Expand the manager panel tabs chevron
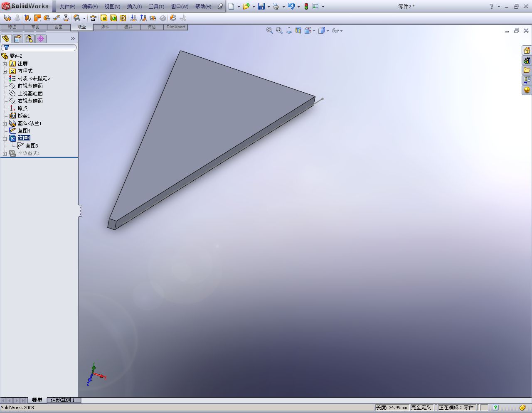Screen dimensions: 532x413 click(x=73, y=39)
